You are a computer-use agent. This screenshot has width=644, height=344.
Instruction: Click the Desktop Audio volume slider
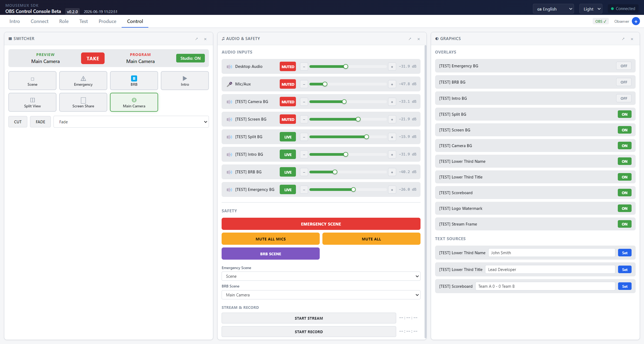348,67
